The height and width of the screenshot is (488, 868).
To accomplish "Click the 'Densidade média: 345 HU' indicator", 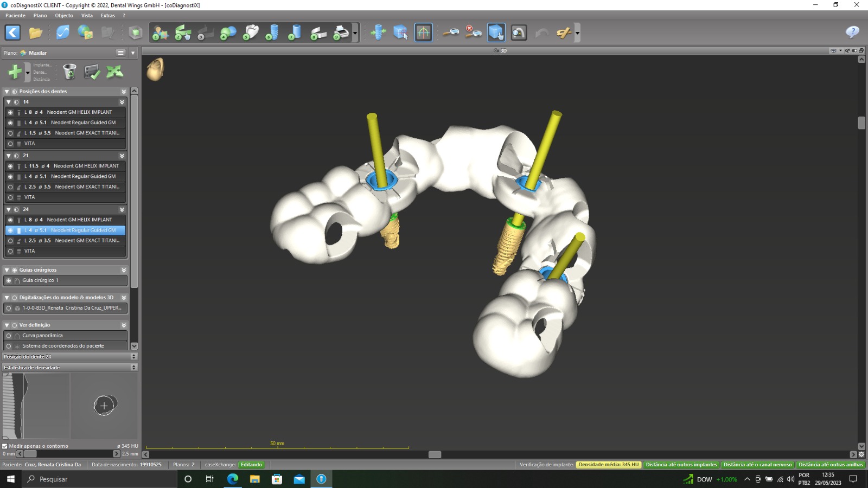I will point(609,465).
